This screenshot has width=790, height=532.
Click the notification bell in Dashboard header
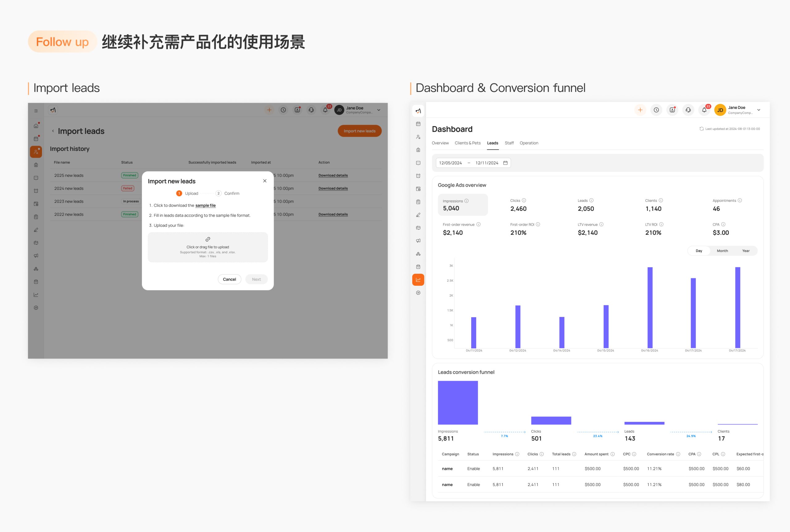(704, 110)
